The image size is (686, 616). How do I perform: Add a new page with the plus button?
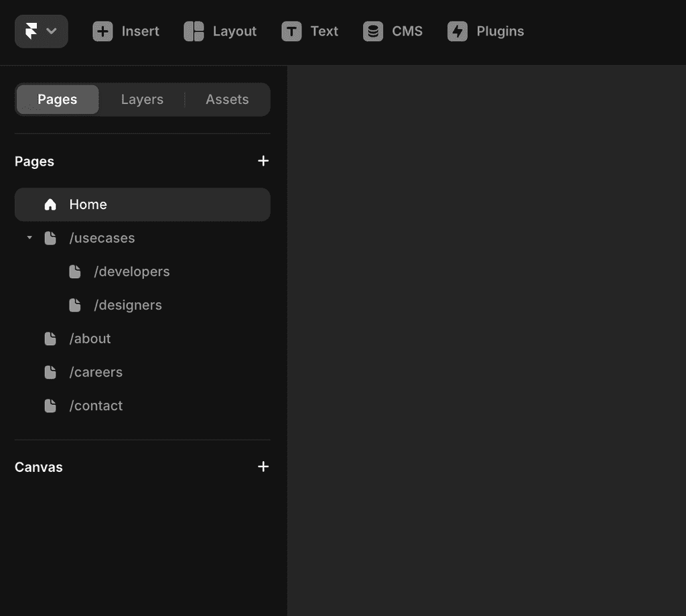[263, 161]
